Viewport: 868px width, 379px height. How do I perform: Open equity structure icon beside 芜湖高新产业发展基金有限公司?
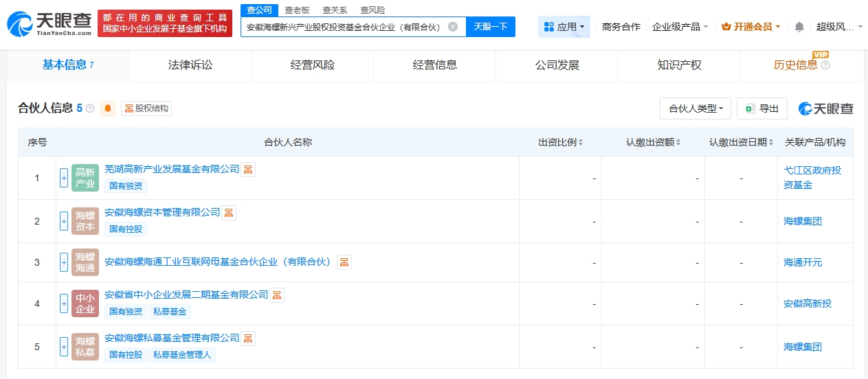248,169
